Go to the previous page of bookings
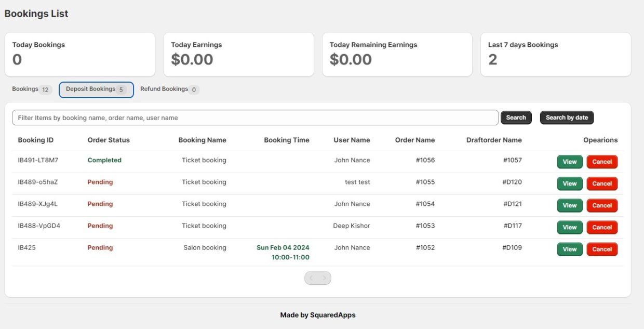Viewport: 644px width, 329px height. 311,278
